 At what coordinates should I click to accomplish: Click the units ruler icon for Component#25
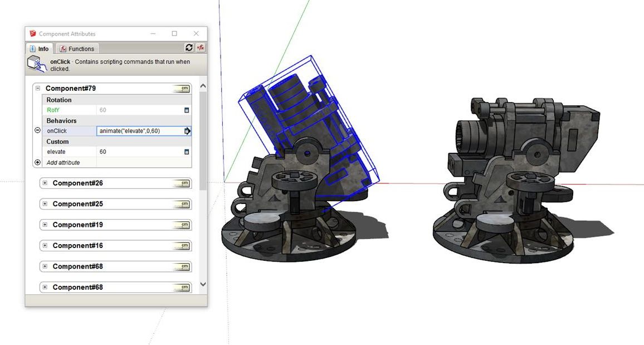(181, 205)
